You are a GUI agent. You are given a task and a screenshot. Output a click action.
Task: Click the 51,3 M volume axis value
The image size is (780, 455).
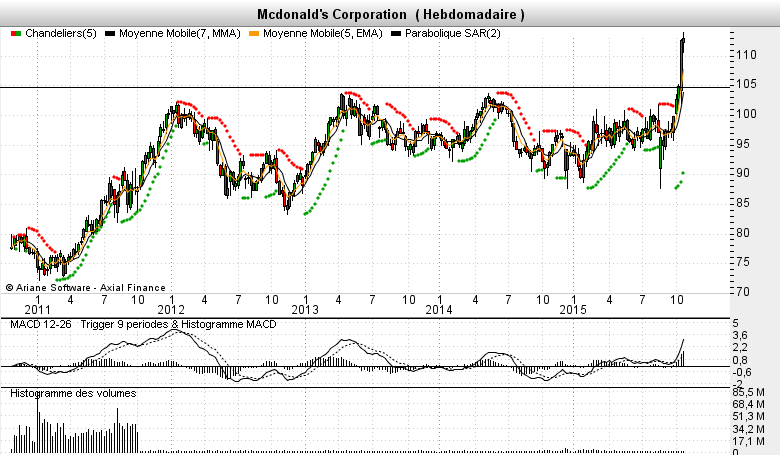(x=749, y=416)
